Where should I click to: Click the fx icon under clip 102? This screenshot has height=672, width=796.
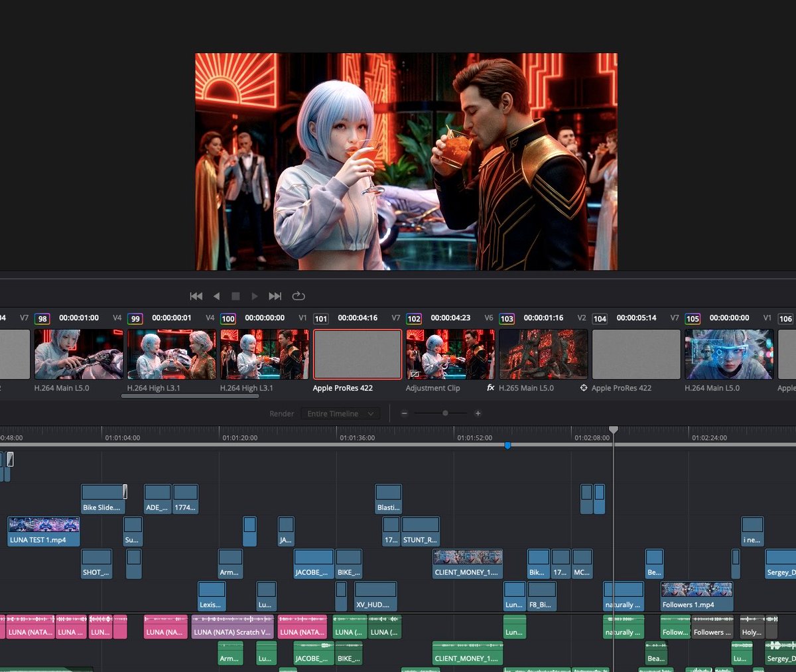[491, 387]
